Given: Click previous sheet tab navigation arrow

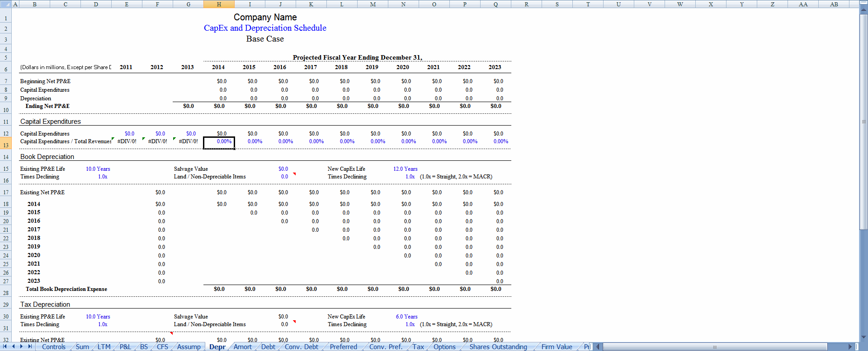Looking at the screenshot, I should (14, 347).
